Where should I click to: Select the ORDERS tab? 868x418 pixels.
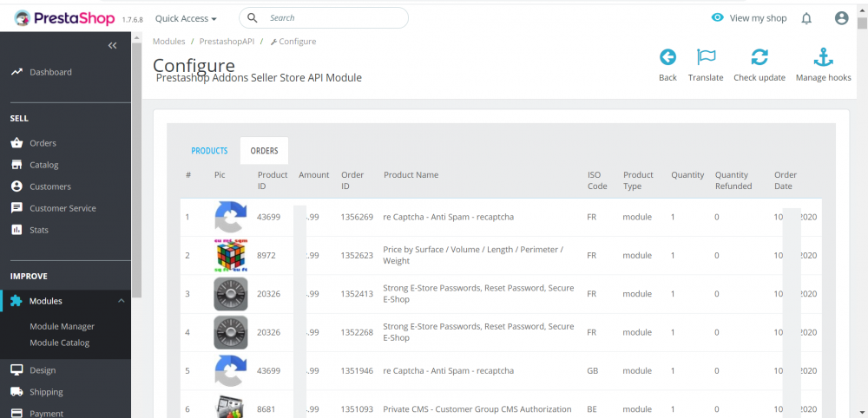click(264, 151)
